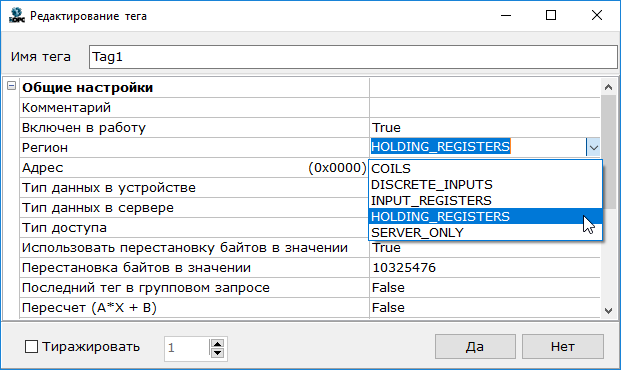Select HOLDING_REGISTERS in the dropdown list
Viewport: 621px width, 370px height.
(485, 216)
